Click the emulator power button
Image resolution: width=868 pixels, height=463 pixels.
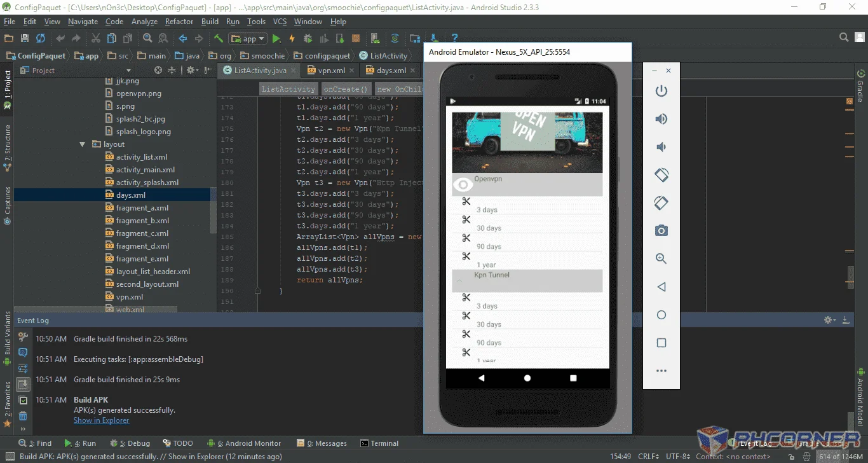661,91
